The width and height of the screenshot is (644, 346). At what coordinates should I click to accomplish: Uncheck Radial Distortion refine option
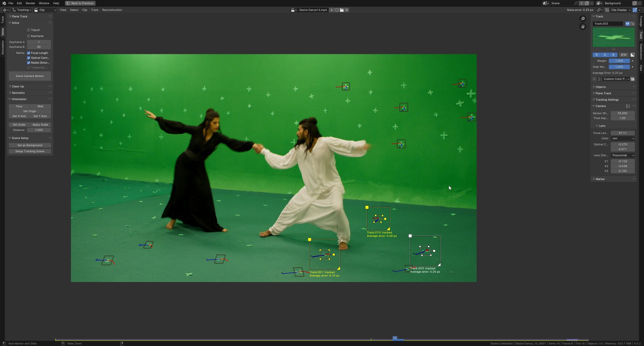(29, 63)
